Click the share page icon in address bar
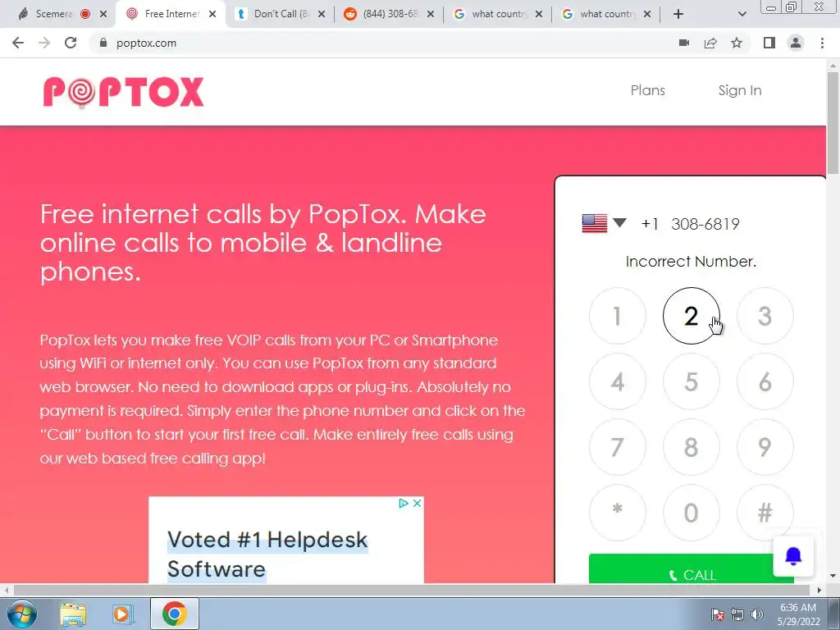This screenshot has width=840, height=630. coord(710,43)
